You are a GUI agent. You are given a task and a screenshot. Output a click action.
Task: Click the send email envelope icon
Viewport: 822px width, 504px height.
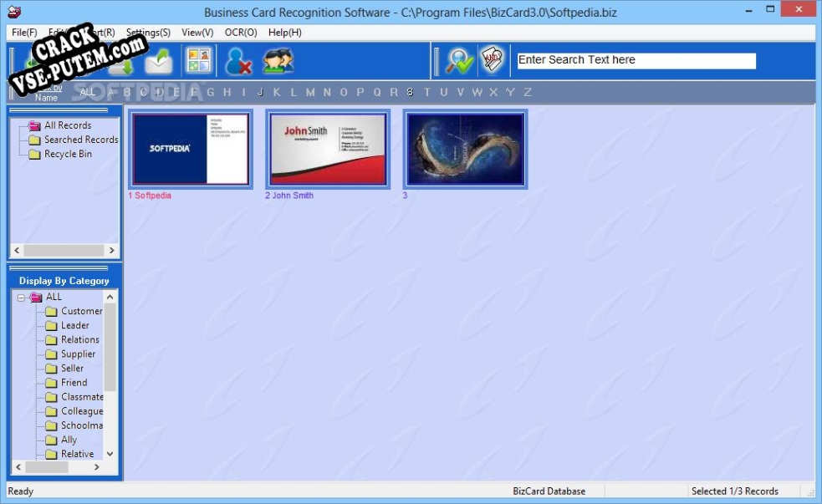point(159,59)
